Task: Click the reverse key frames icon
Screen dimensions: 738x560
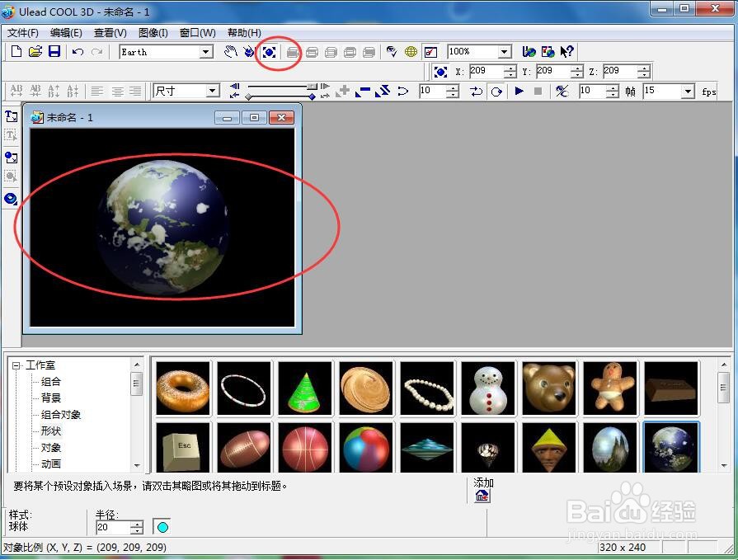Action: coord(383,91)
